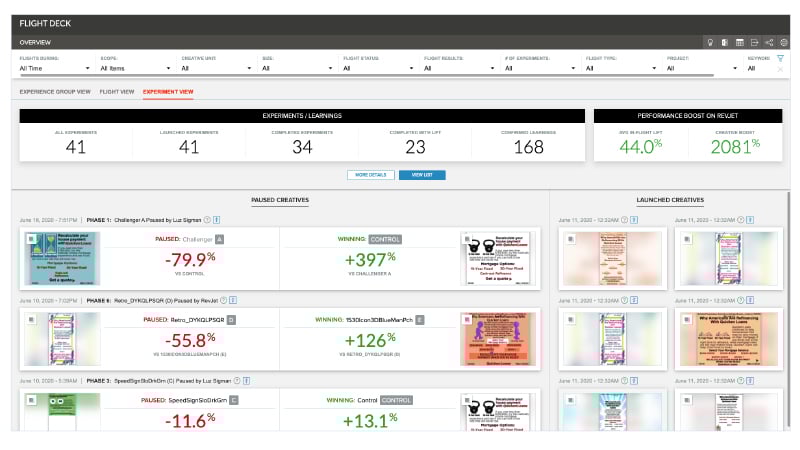
Task: Open the settings gear icon in Overview bar
Action: pyautogui.click(x=784, y=43)
